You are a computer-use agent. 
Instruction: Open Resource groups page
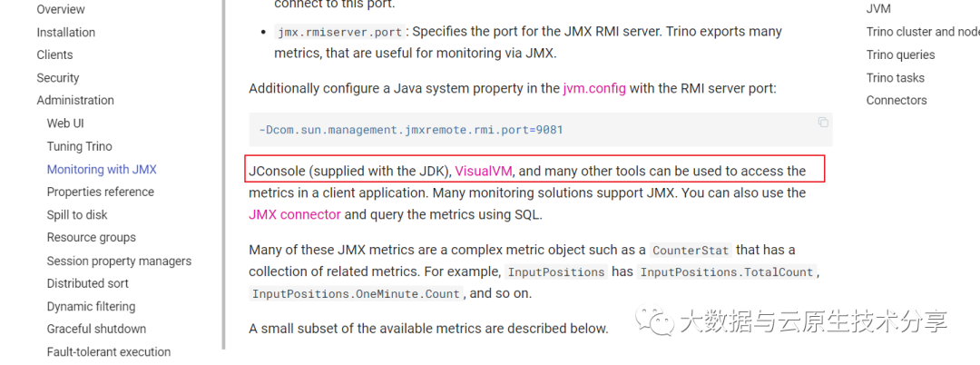(92, 238)
